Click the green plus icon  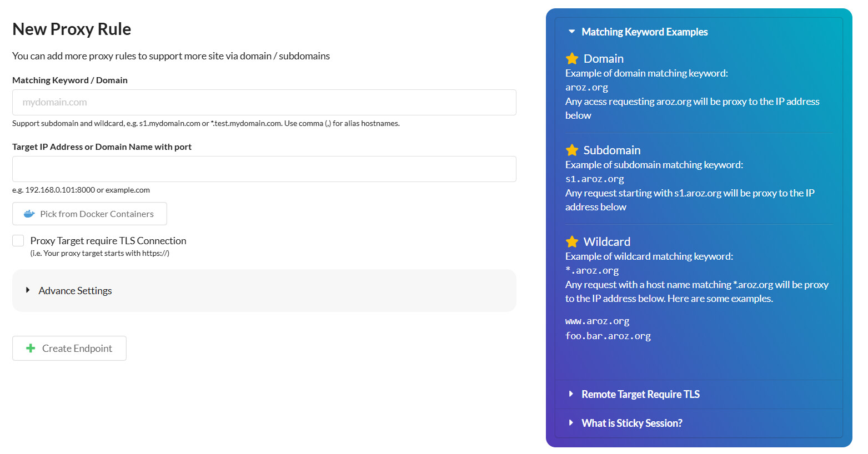[31, 348]
